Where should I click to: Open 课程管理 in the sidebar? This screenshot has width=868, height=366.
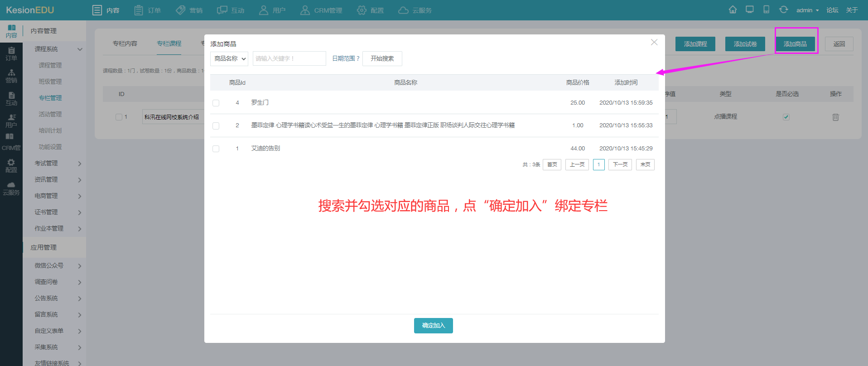[50, 65]
